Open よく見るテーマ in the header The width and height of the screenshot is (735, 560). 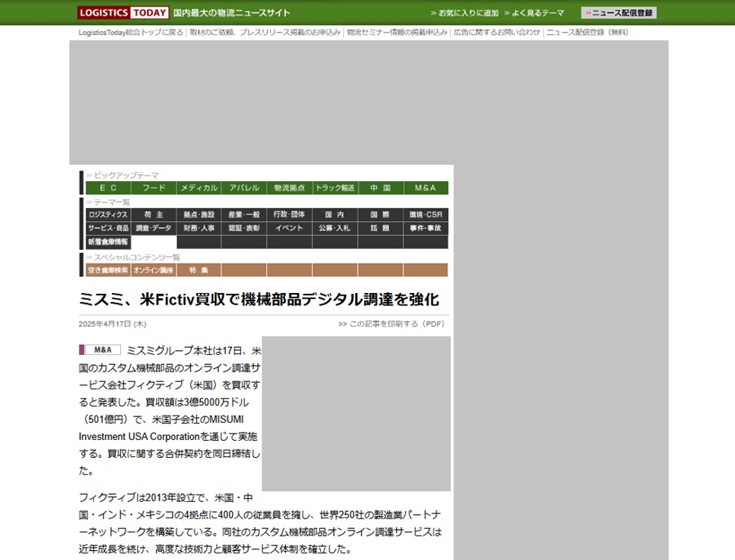534,13
